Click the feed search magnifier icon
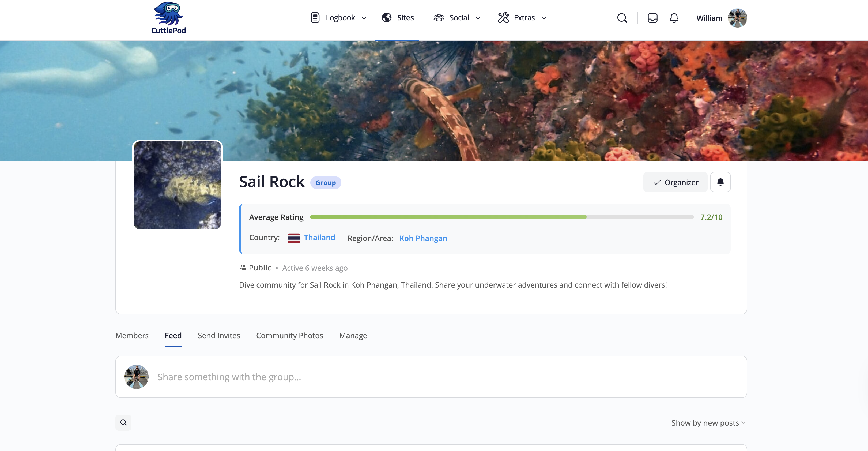Viewport: 868px width, 451px height. (123, 422)
